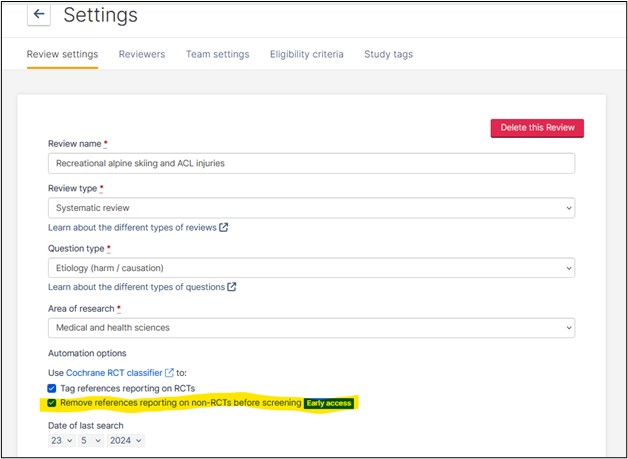Select the day dropdown showing 23
The image size is (628, 459).
click(x=60, y=440)
